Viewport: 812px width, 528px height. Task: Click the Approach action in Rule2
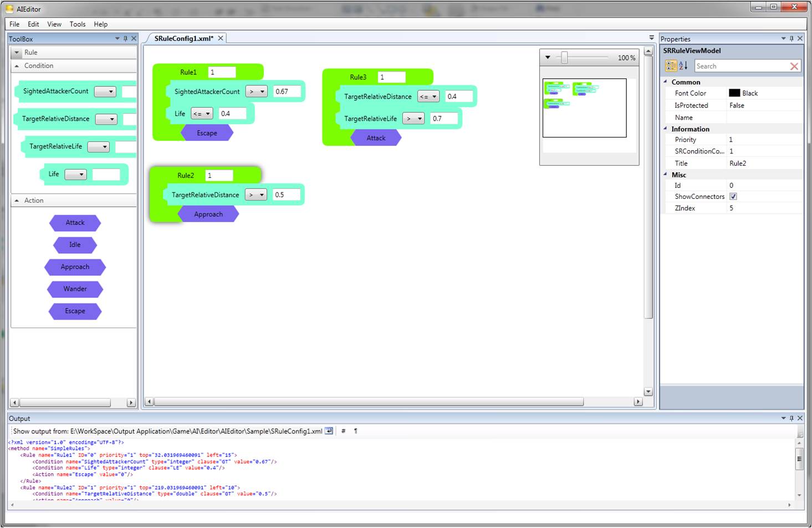coord(208,214)
